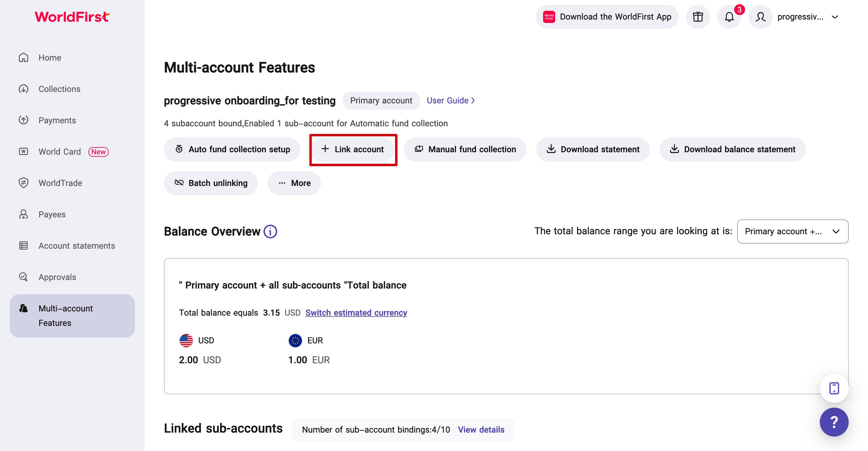Click the Link account button
The width and height of the screenshot is (868, 451).
click(353, 149)
